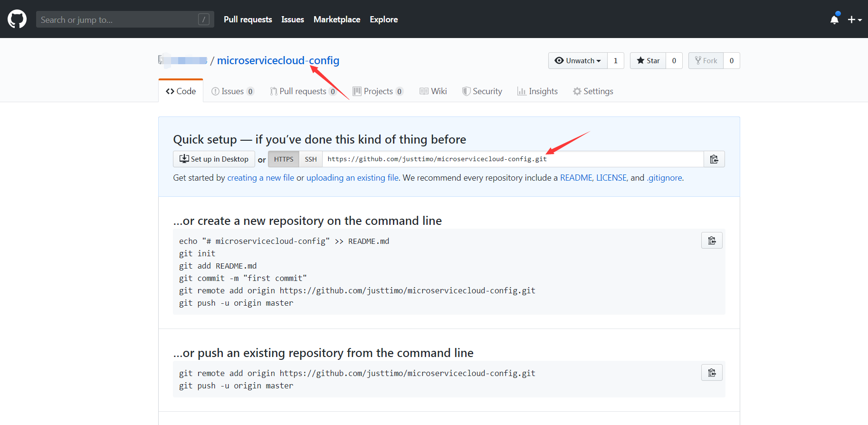Expand the Unwatch dropdown
This screenshot has height=425, width=868.
(578, 61)
